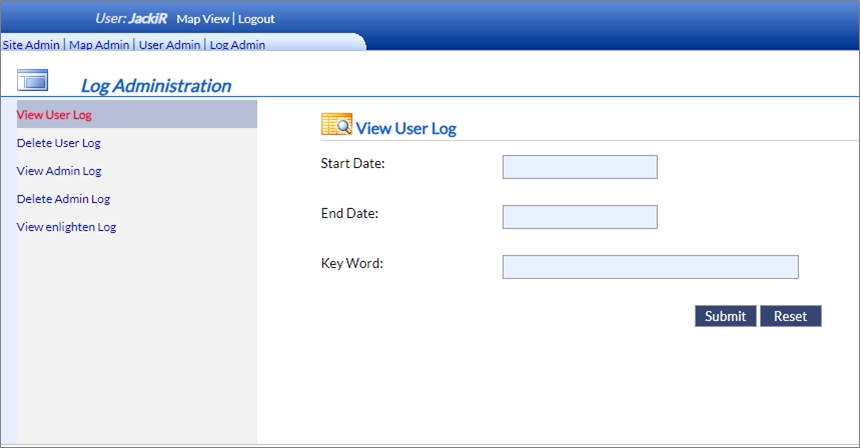Select the Log Admin tab
860x448 pixels.
237,44
